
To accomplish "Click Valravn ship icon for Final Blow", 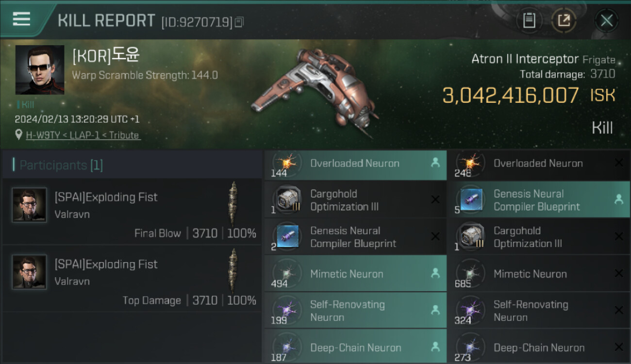I will coord(233,204).
